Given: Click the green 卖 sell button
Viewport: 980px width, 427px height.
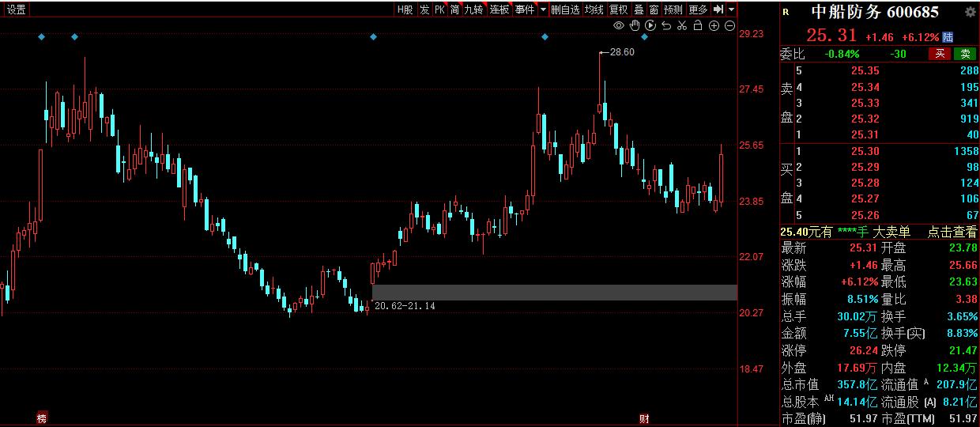Looking at the screenshot, I should point(964,54).
